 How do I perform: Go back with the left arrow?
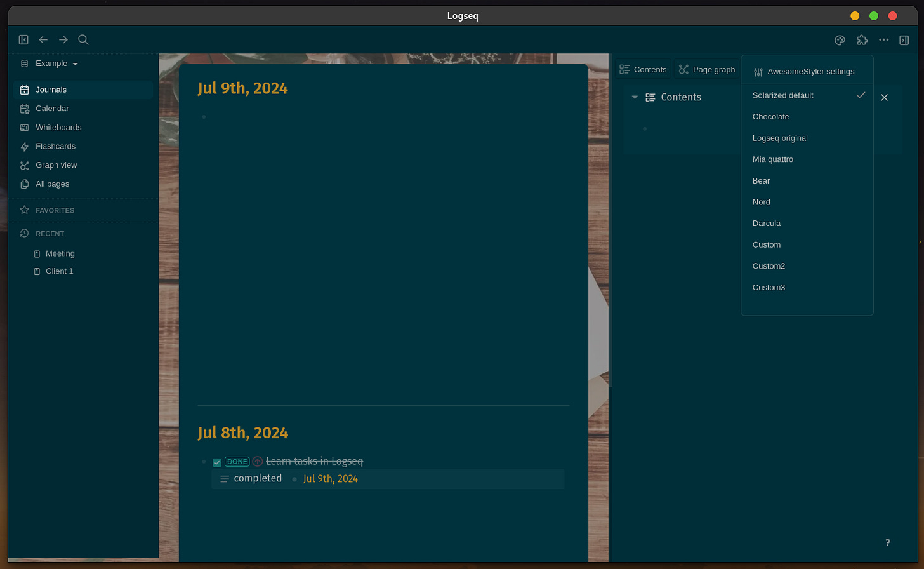43,39
